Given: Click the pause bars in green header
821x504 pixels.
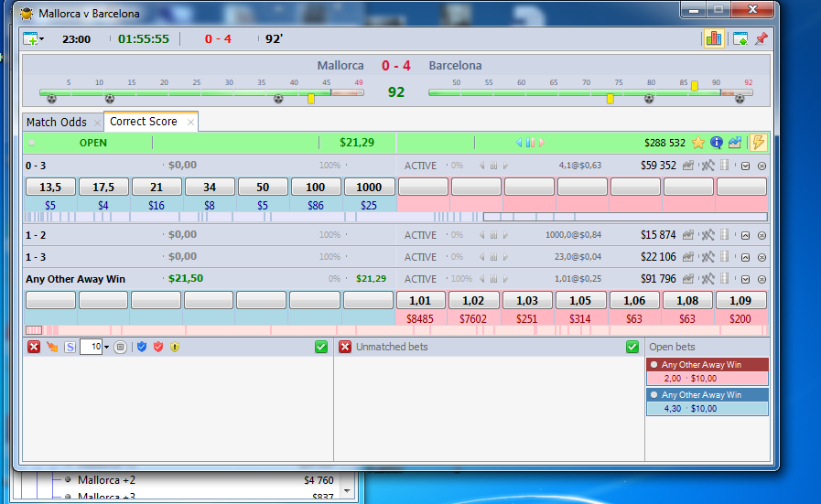Looking at the screenshot, I should 530,143.
